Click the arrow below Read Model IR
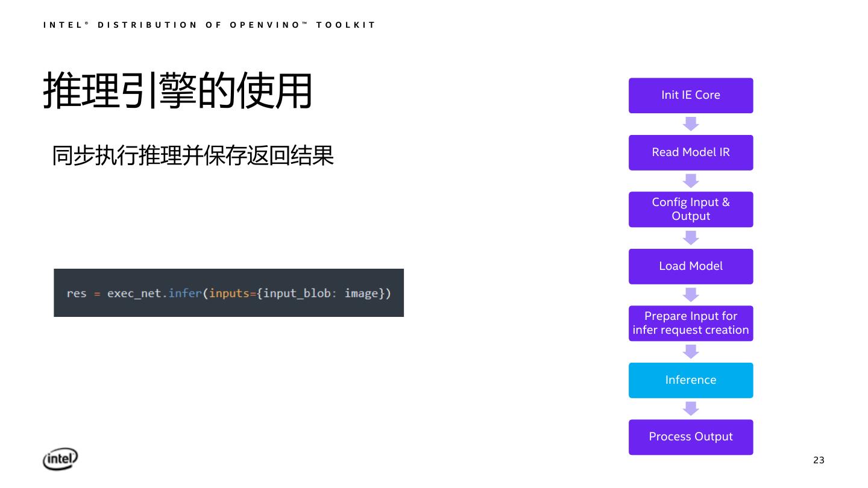868x488 pixels. point(691,181)
